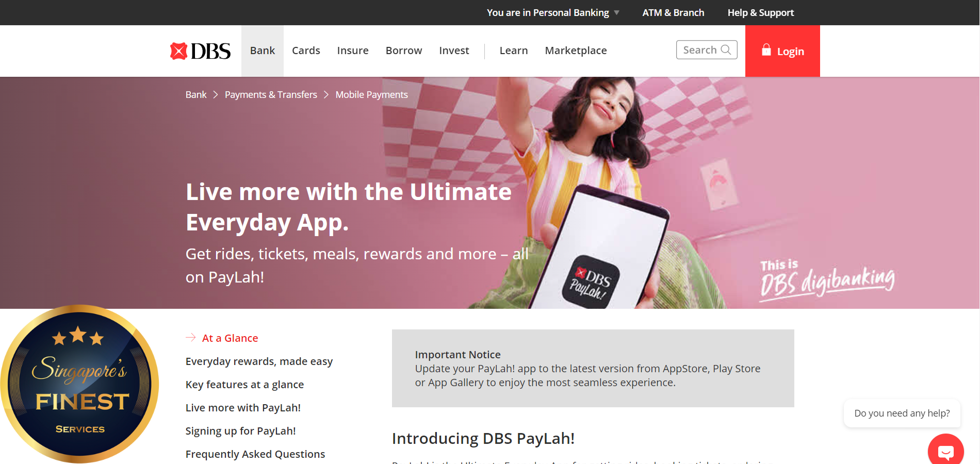980x464 pixels.
Task: Click the ATM & Branch link
Action: pyautogui.click(x=673, y=12)
